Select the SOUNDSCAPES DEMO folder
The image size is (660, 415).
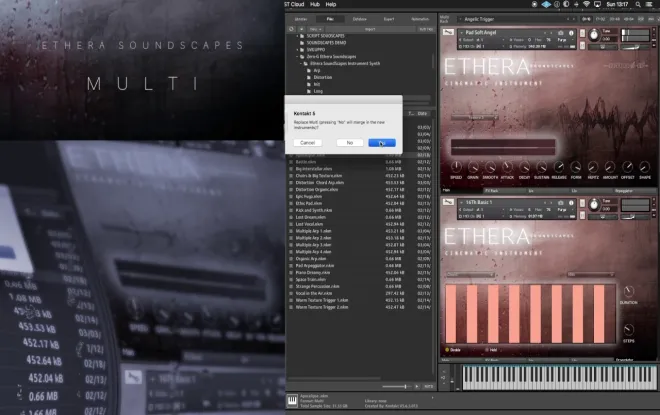[x=326, y=43]
